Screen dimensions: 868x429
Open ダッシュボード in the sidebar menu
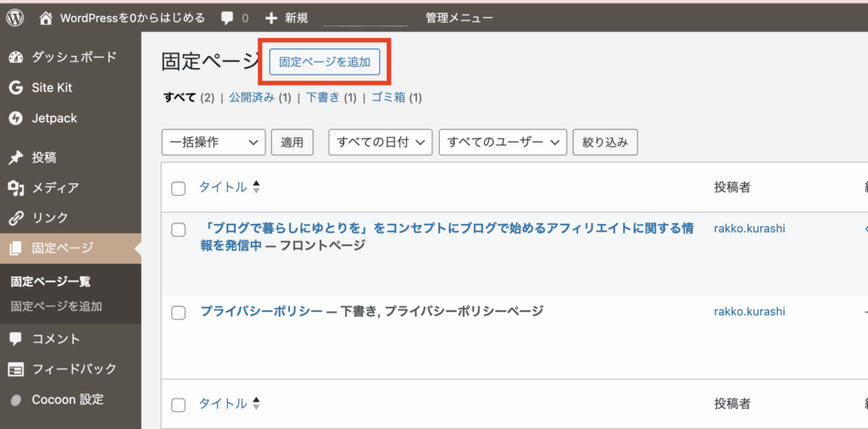point(75,57)
